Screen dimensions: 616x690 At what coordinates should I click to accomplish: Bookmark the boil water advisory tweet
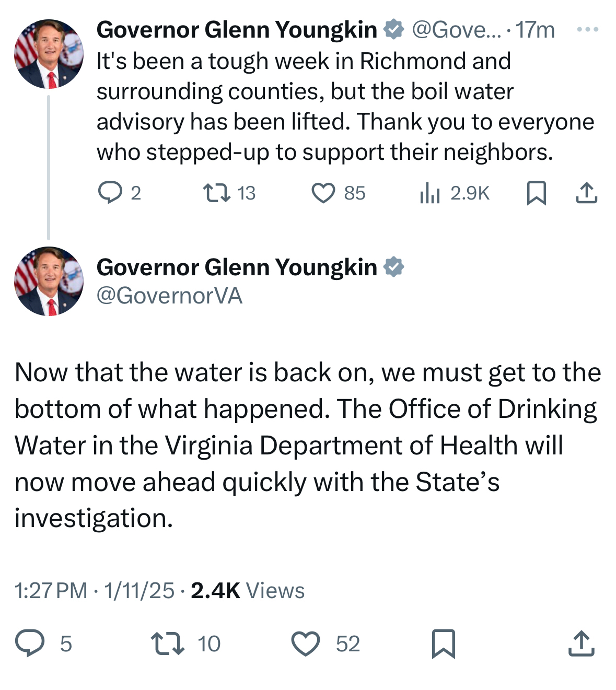[536, 193]
